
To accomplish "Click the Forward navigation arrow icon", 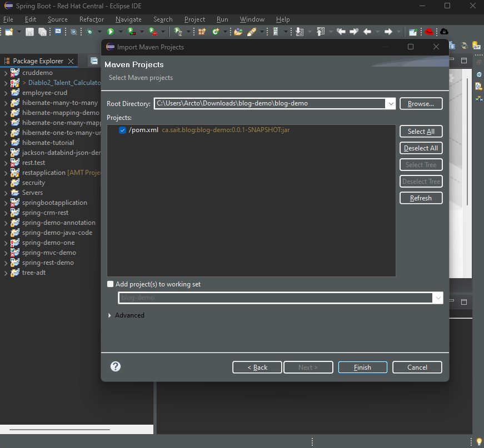I will tap(388, 32).
